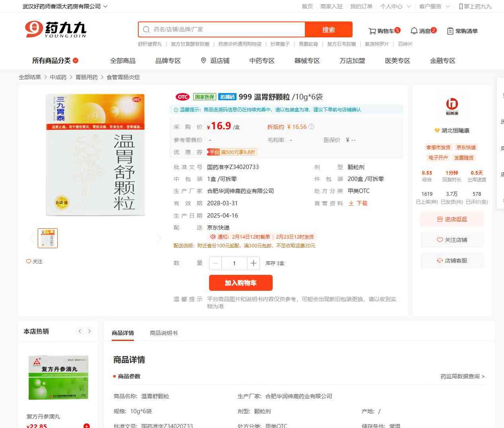Expand the 所有商品分类 category dropdown
This screenshot has height=428, width=504.
[76, 61]
